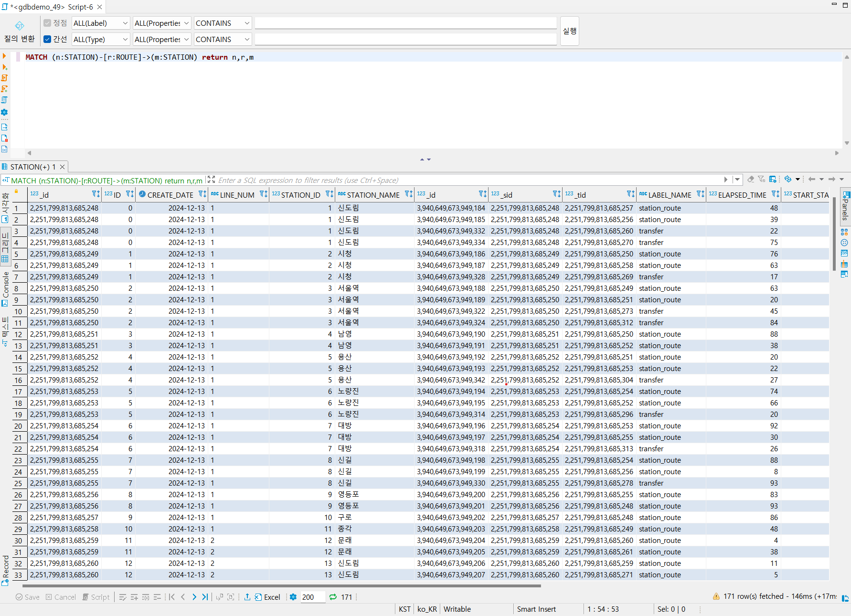
Task: Run the whole SQL script
Action: pos(4,78)
